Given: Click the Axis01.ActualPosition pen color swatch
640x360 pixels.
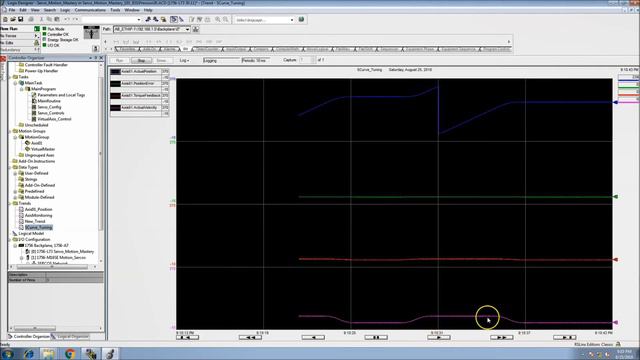Looking at the screenshot, I should pyautogui.click(x=116, y=71).
